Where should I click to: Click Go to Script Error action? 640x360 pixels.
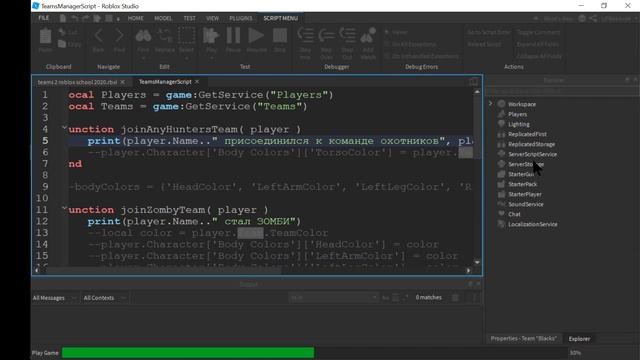[489, 32]
